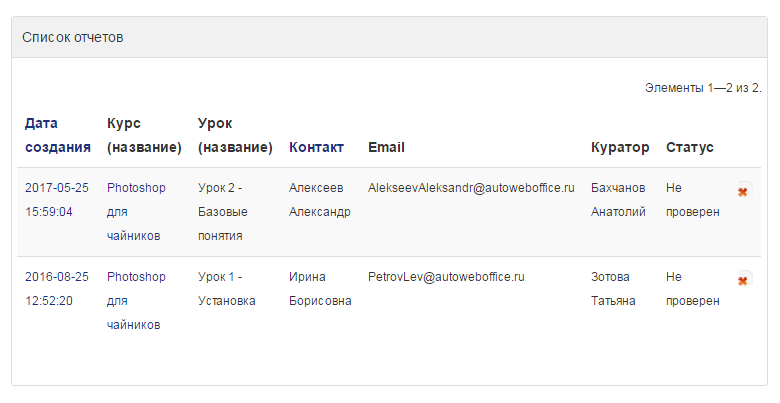The image size is (780, 403).
Task: Click the Email column header
Action: [x=386, y=147]
